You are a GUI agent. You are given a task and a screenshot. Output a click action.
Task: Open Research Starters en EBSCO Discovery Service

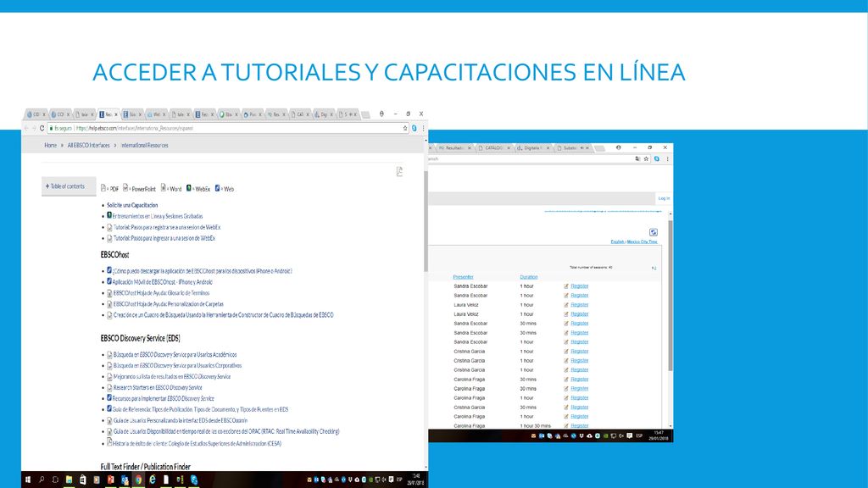(x=157, y=388)
